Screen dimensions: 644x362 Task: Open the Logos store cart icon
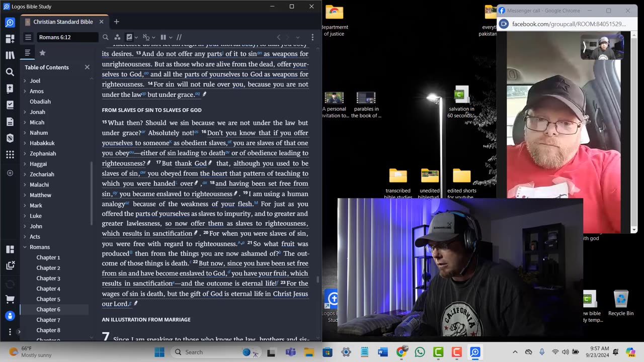pyautogui.click(x=10, y=299)
